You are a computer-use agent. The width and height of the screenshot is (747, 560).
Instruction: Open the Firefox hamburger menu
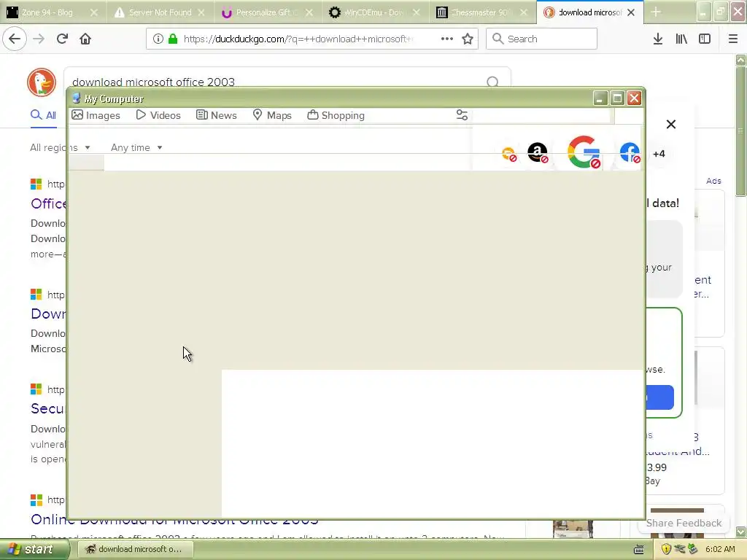(733, 39)
